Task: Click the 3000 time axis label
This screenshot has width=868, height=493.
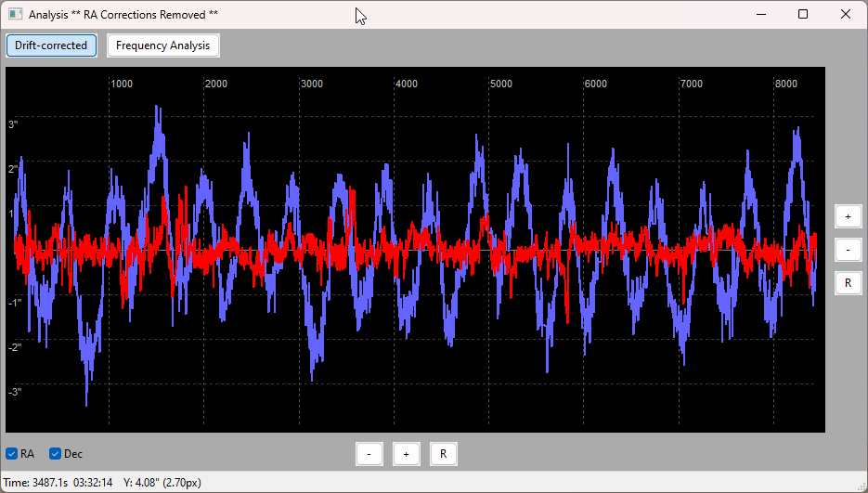Action: tap(312, 84)
